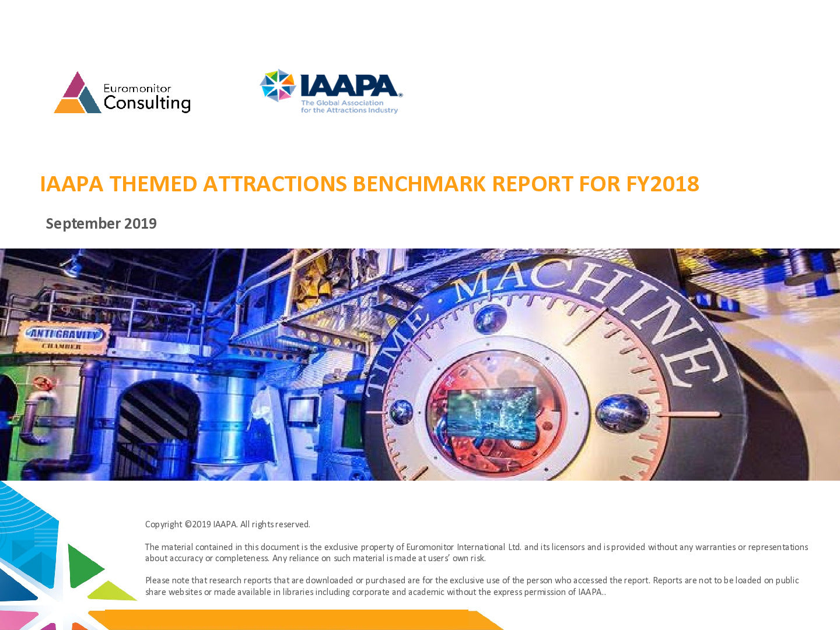Image resolution: width=840 pixels, height=630 pixels.
Task: Select paragraph starting "The material contained in this document"
Action: pyautogui.click(x=477, y=552)
